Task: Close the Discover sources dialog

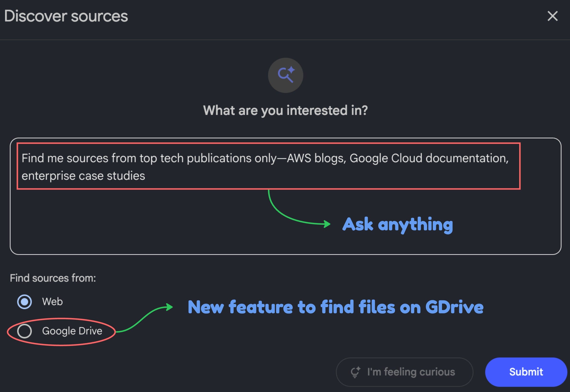Action: (x=552, y=16)
